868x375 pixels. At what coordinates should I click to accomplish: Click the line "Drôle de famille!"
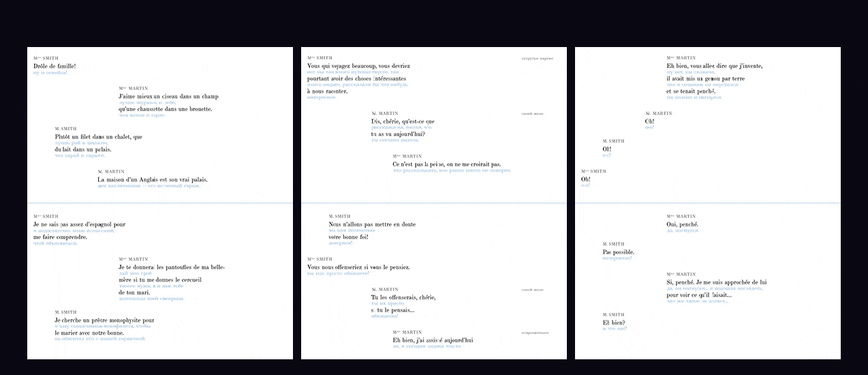coord(55,66)
